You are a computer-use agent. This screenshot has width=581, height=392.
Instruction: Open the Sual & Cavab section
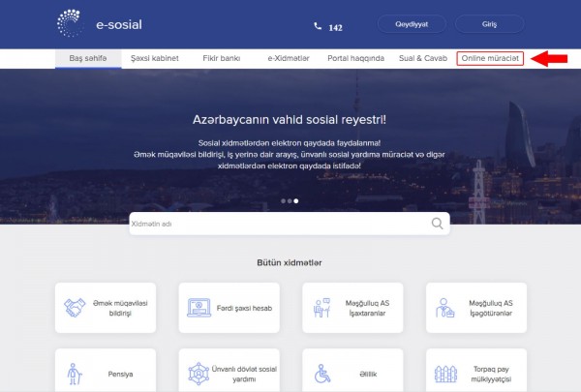tap(420, 59)
